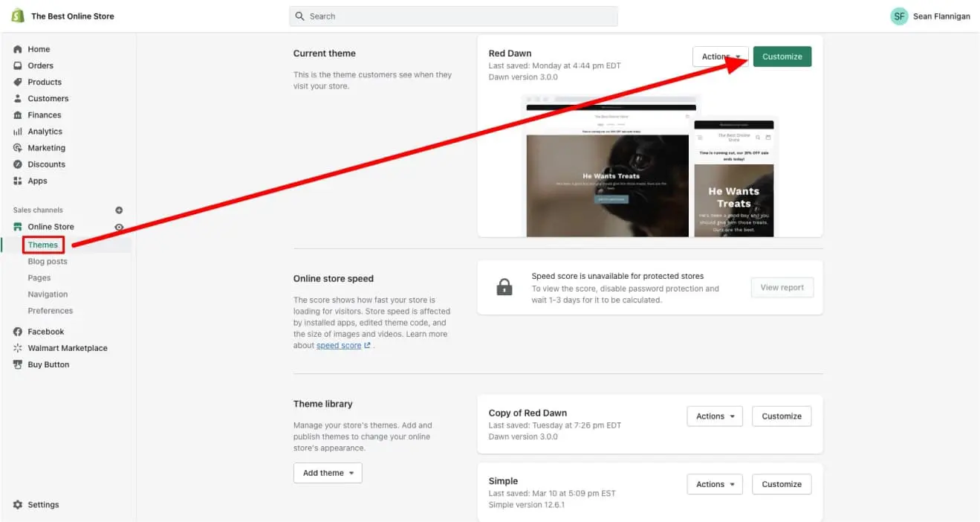Click the SF user avatar
Viewport: 980px width, 522px height.
point(899,16)
